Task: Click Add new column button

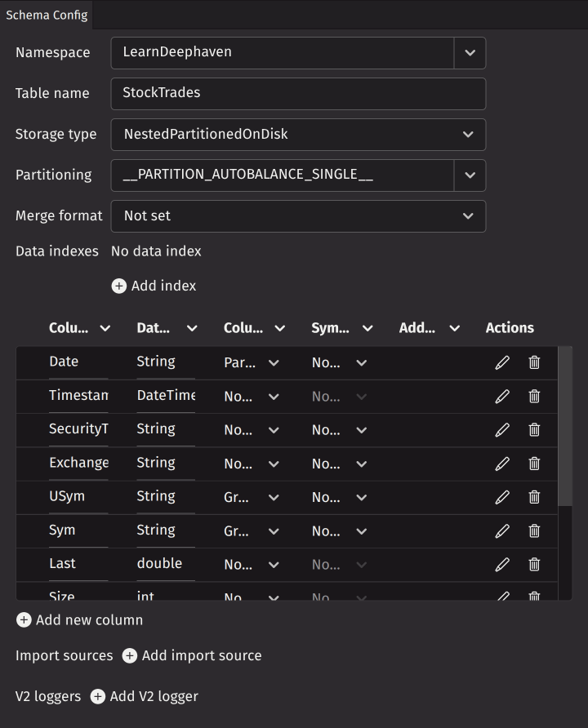Action: pyautogui.click(x=80, y=620)
